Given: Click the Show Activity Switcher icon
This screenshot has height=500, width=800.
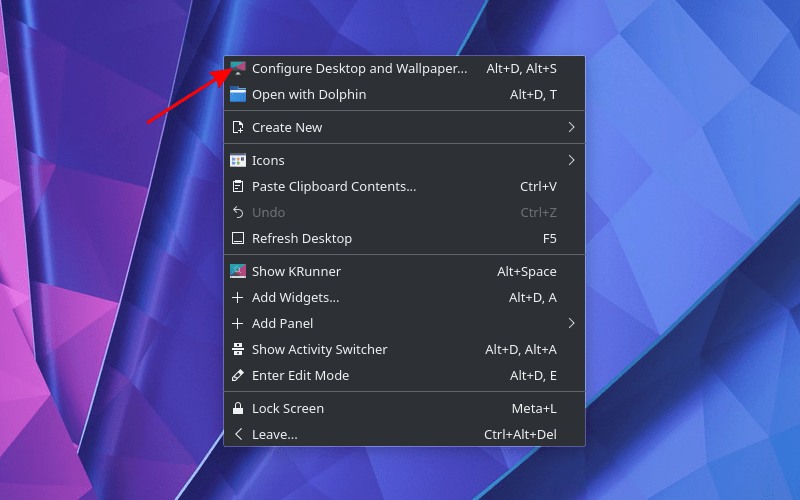Looking at the screenshot, I should (238, 349).
